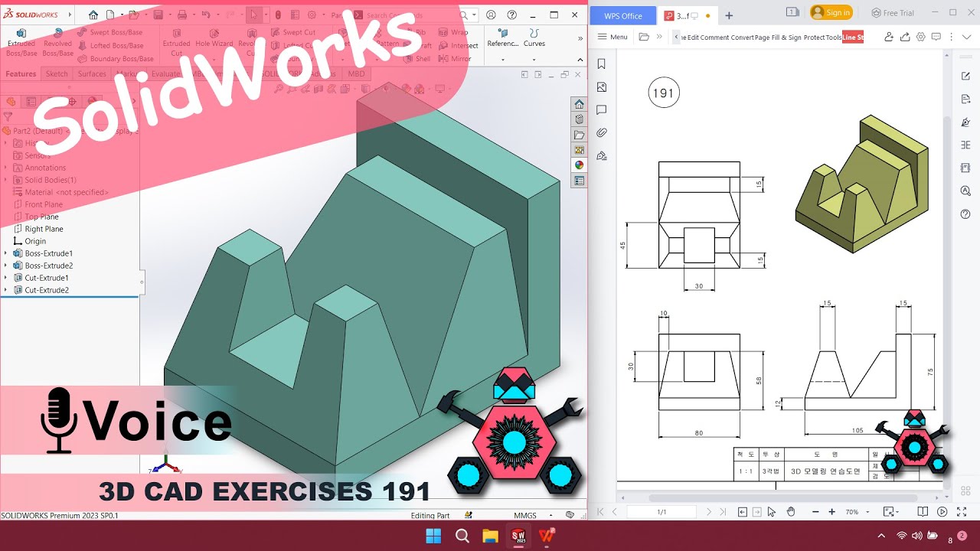Expand the Cut-Extrude2 feature node
The height and width of the screenshot is (551, 980).
point(5,290)
